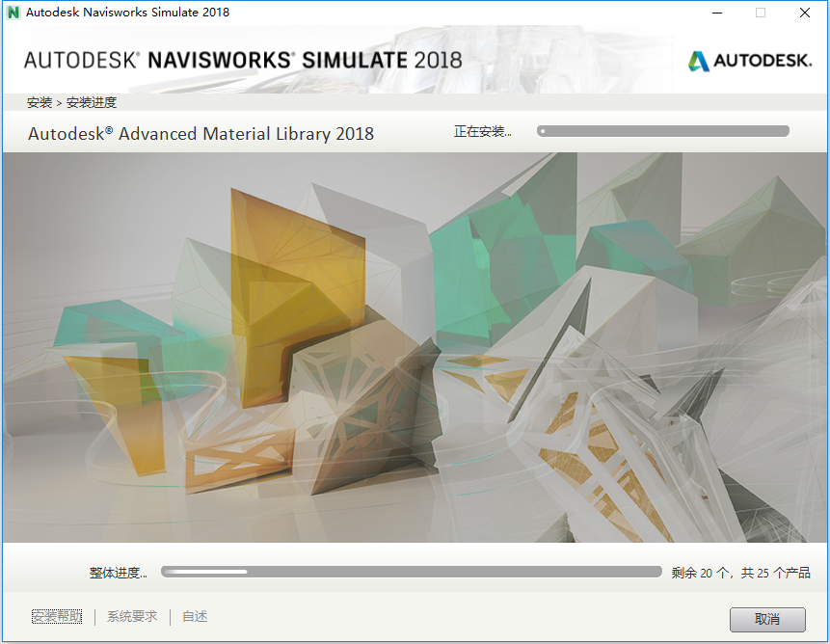
Task: Click the 安装 > 安装进度 breadcrumb text
Action: point(71,102)
